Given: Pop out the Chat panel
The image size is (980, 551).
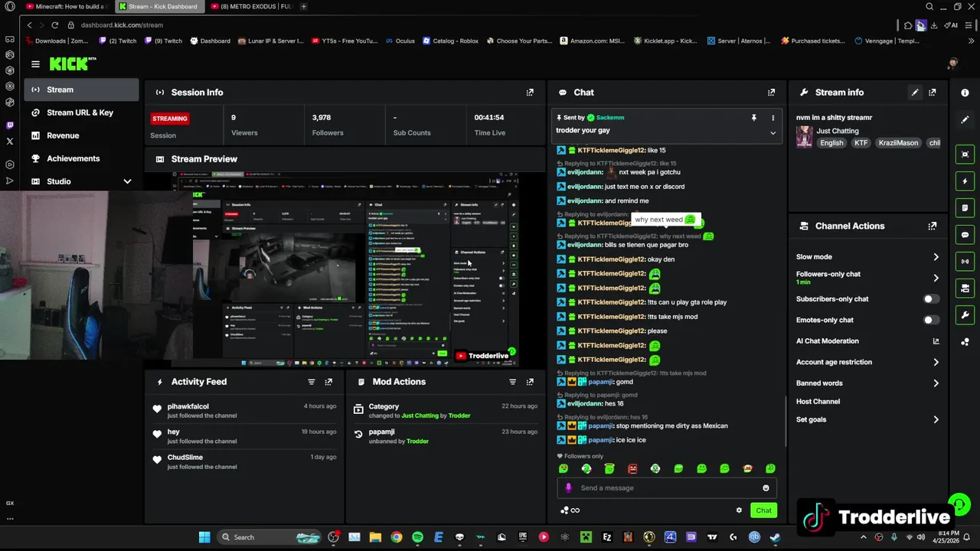Looking at the screenshot, I should click(x=771, y=93).
